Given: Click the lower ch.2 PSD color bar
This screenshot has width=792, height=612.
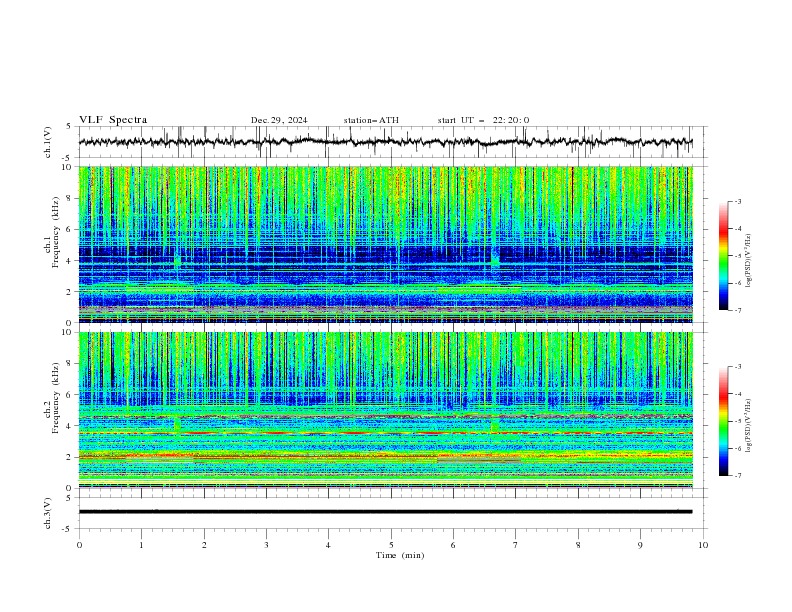Looking at the screenshot, I should click(x=723, y=421).
